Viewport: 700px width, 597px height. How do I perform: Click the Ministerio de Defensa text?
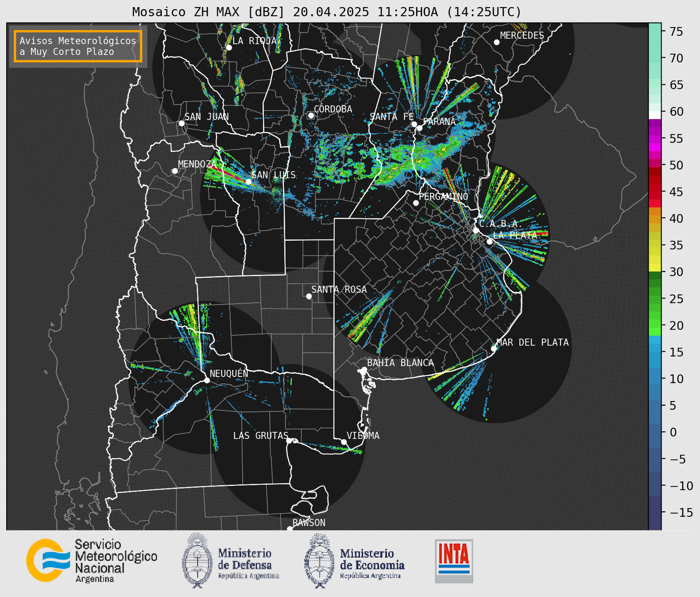[x=249, y=563]
